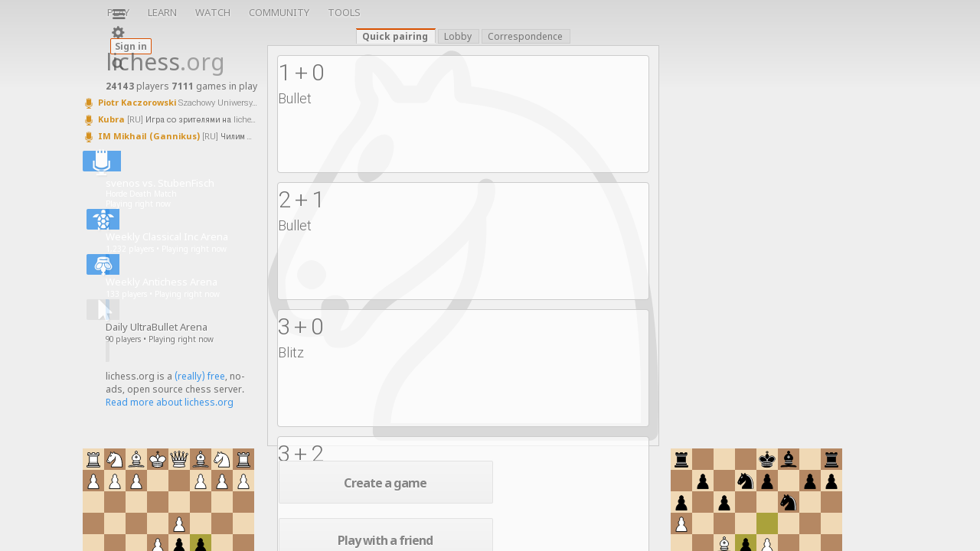Open the LEARN menu
Viewport: 980px width, 551px height.
tap(162, 13)
